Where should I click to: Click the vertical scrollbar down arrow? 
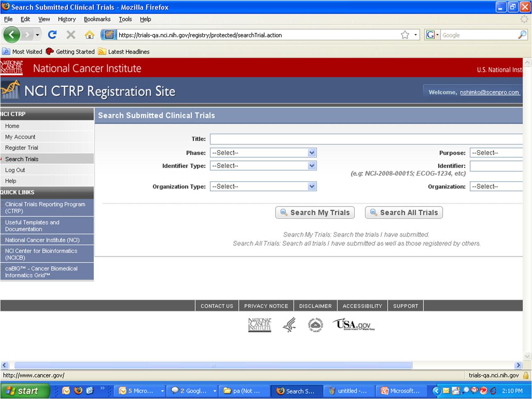(x=528, y=356)
